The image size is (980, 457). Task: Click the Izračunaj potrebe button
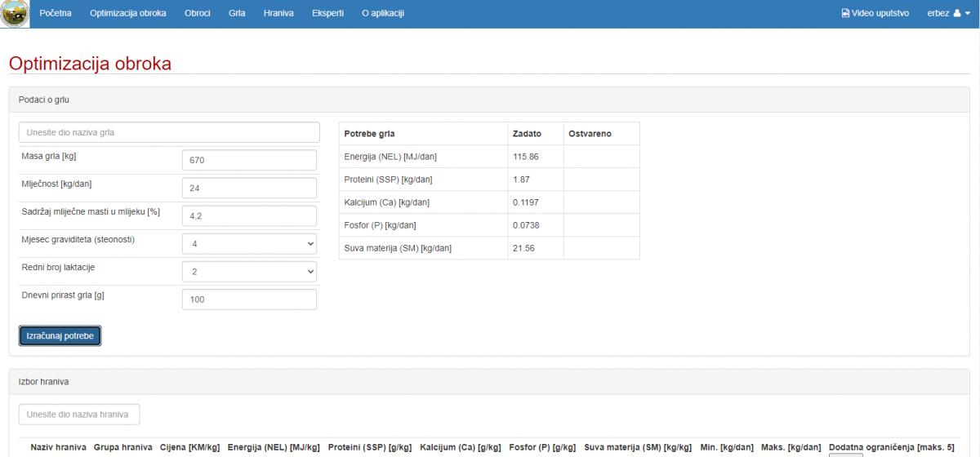[x=60, y=335]
